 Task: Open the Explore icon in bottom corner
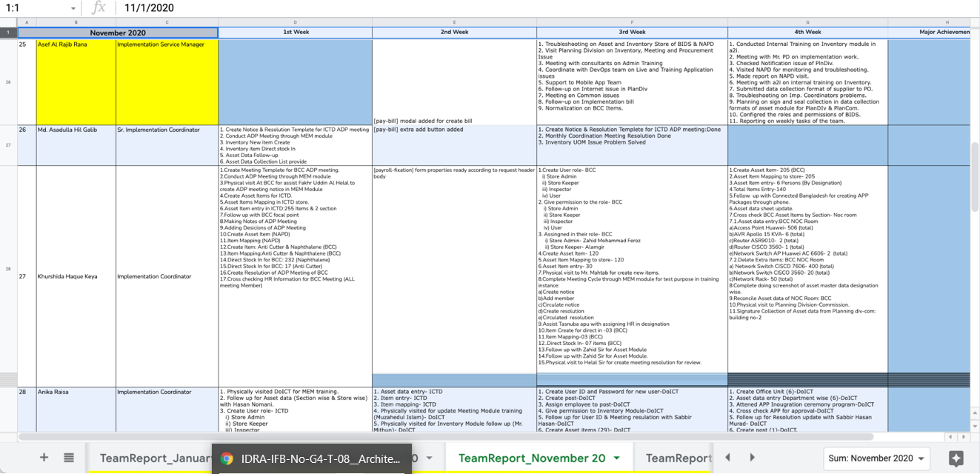click(956, 458)
